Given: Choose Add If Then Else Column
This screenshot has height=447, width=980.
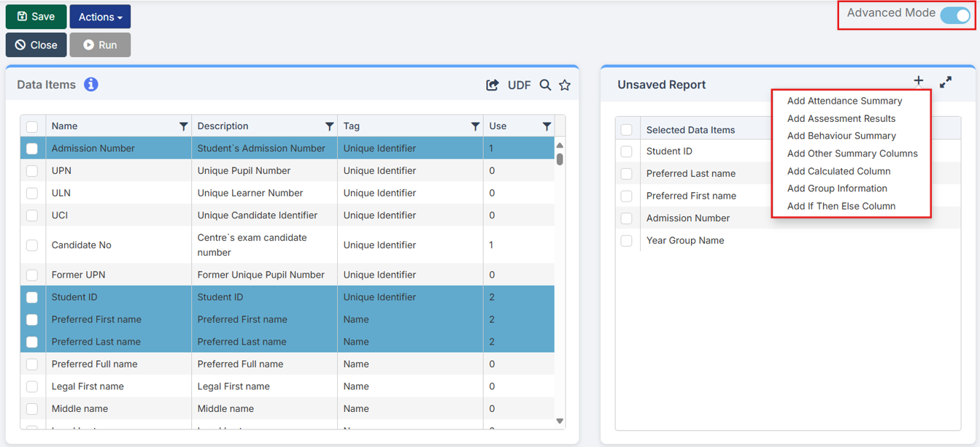Looking at the screenshot, I should tap(841, 206).
